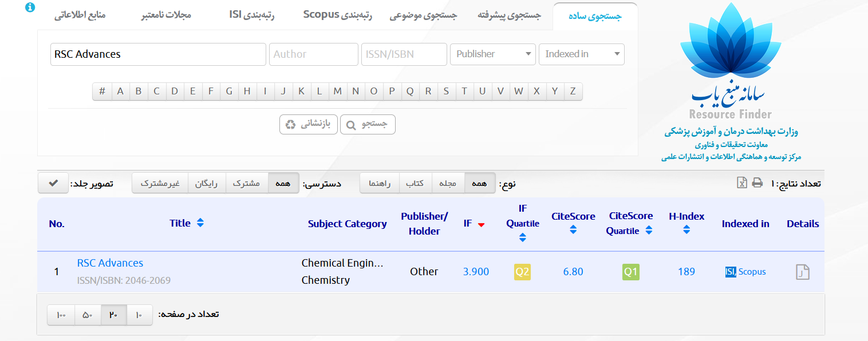
Task: Click the yellow Q2 quartile badge
Action: tap(522, 272)
